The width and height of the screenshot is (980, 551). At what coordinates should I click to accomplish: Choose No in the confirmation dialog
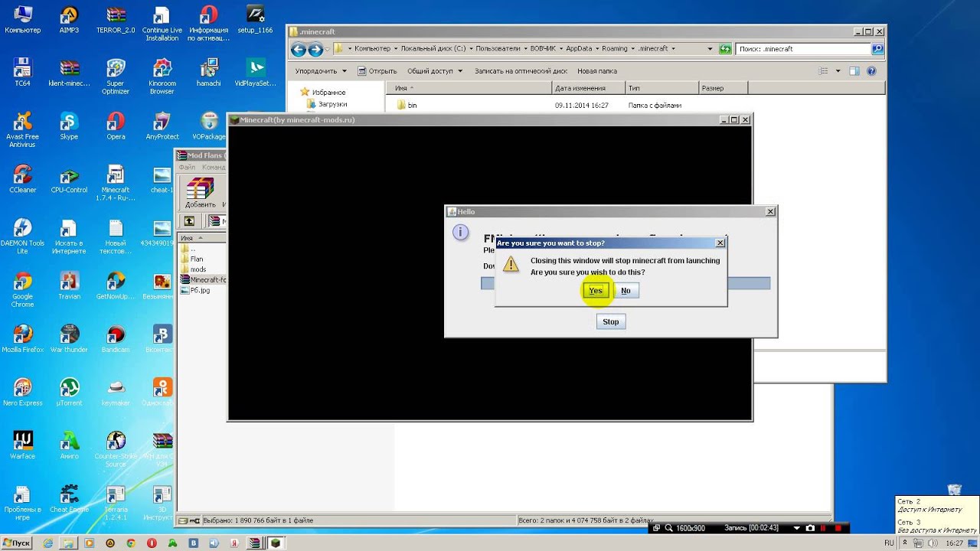pyautogui.click(x=626, y=291)
